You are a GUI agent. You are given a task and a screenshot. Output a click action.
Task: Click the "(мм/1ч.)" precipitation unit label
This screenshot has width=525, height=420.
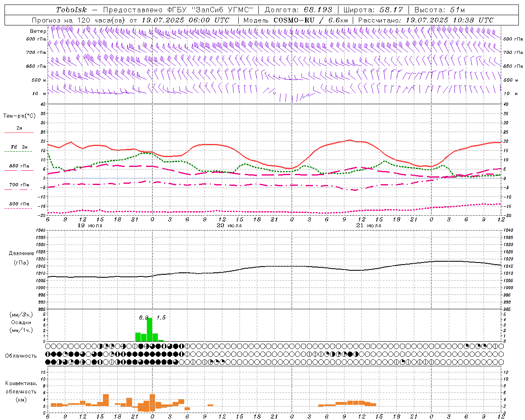tap(21, 330)
